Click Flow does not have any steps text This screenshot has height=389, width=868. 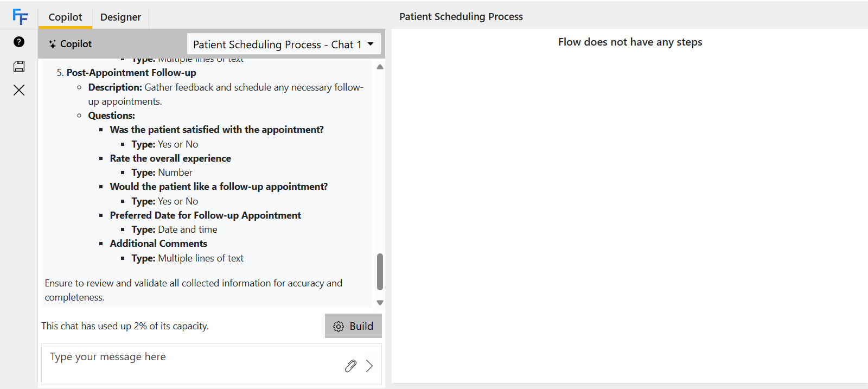[x=630, y=42]
